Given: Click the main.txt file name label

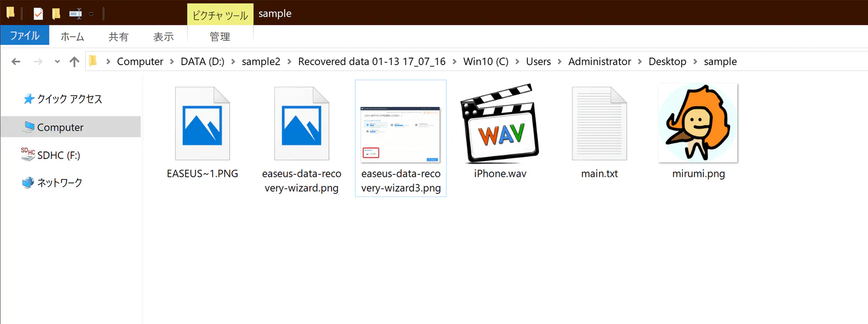Looking at the screenshot, I should (599, 174).
